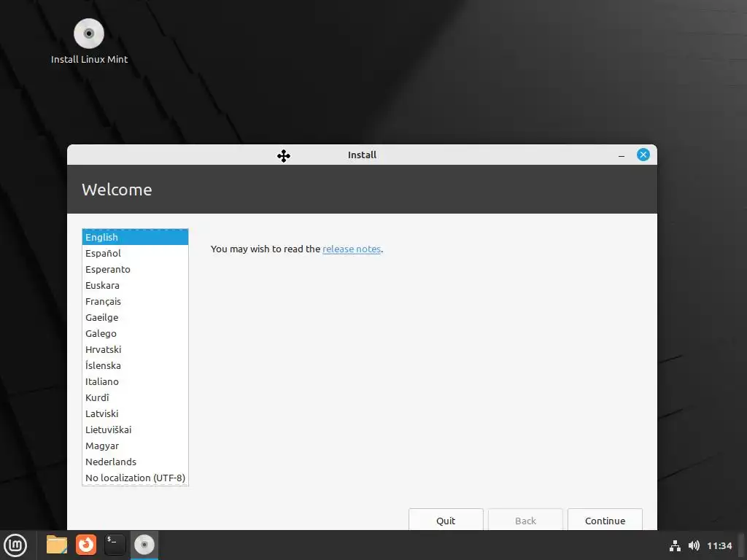Pick Gaeilge from the language list
Viewport: 747px width, 560px height.
(x=135, y=318)
